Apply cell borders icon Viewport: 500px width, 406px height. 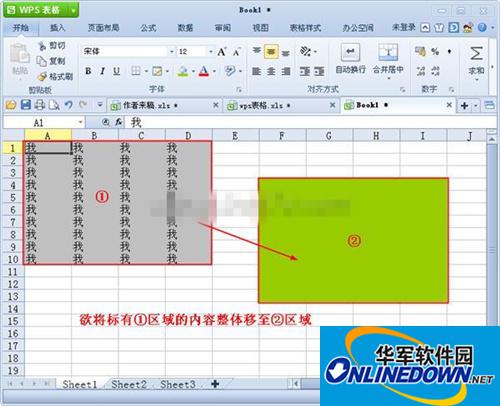[135, 71]
